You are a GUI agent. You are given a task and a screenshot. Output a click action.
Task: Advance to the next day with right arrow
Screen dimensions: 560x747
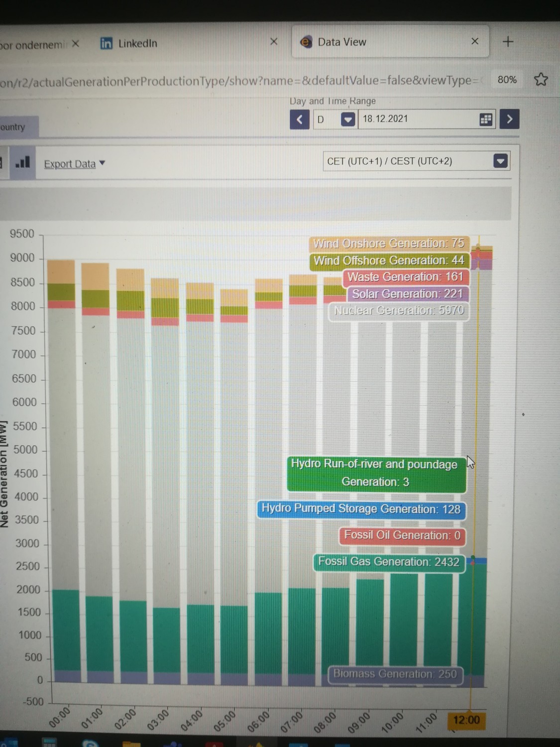[509, 120]
